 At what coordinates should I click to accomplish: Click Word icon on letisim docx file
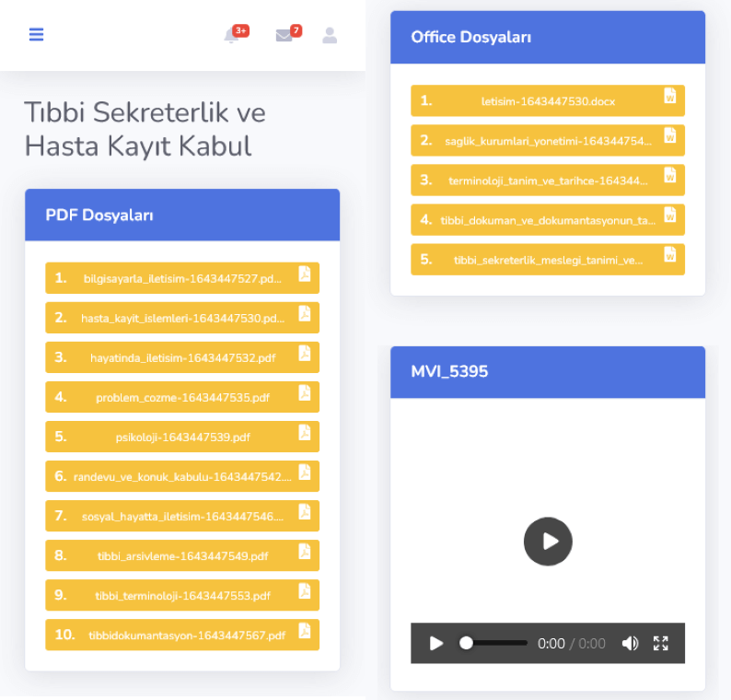[x=670, y=97]
